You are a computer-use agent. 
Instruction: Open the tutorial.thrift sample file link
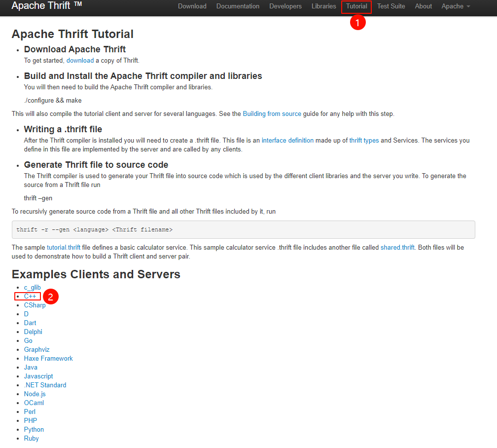pos(64,247)
